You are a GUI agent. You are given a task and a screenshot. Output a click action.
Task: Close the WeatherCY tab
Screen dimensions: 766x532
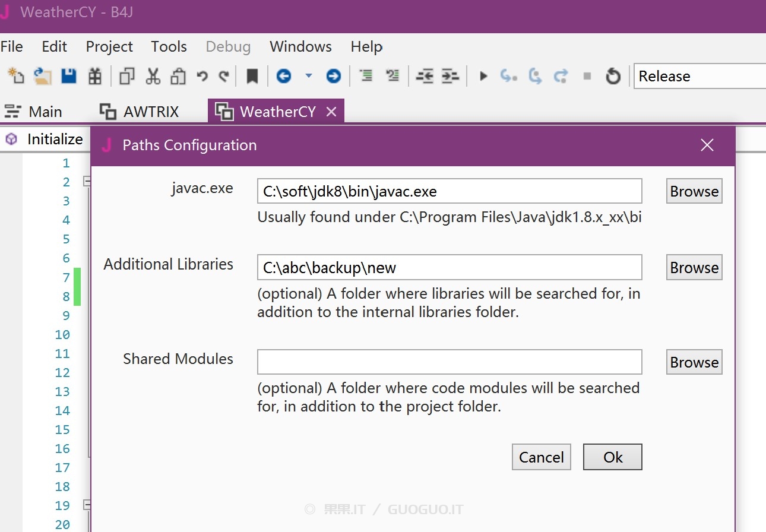(x=331, y=112)
